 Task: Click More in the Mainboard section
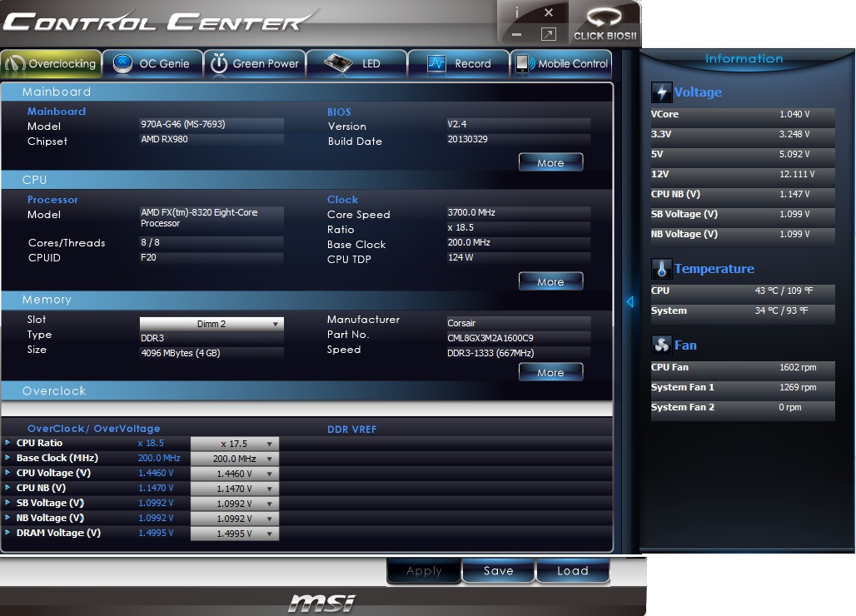point(551,162)
